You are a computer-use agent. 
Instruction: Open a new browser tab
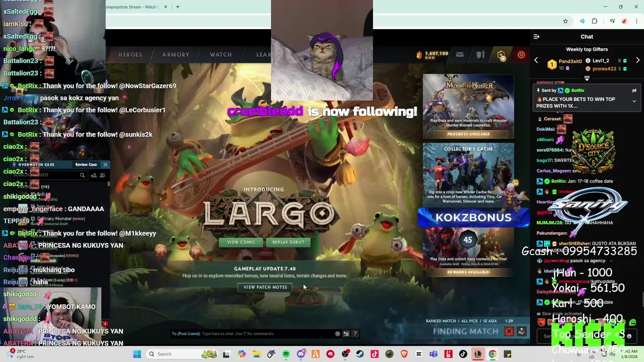click(x=178, y=7)
